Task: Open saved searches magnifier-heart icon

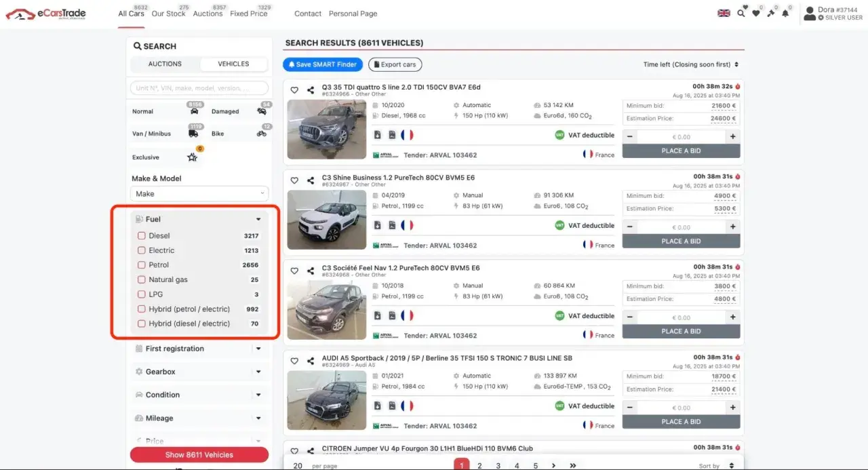Action: point(741,13)
